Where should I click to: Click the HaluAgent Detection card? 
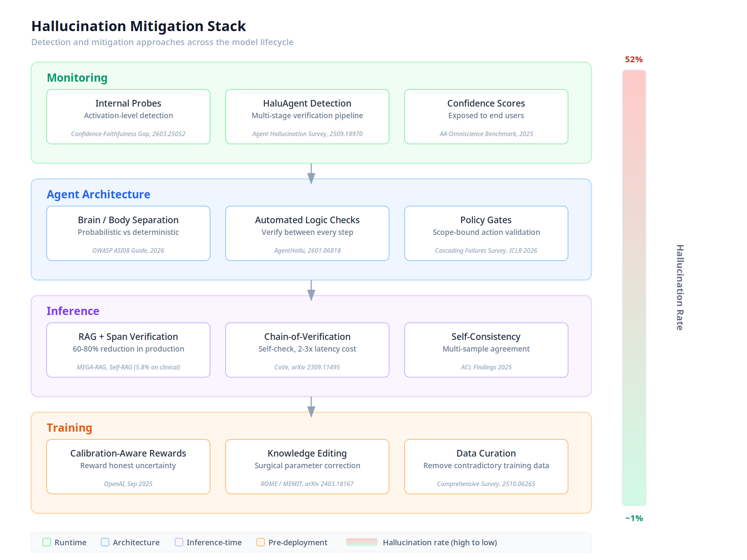tap(307, 116)
